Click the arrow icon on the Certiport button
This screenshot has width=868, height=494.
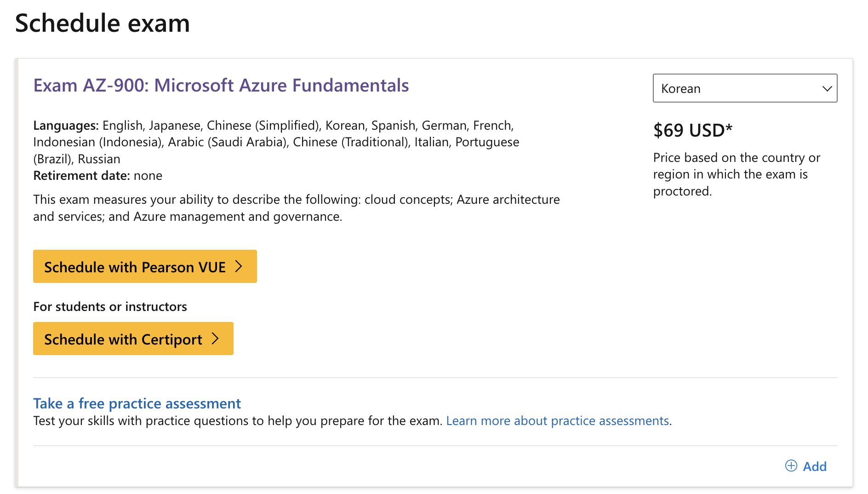(215, 339)
